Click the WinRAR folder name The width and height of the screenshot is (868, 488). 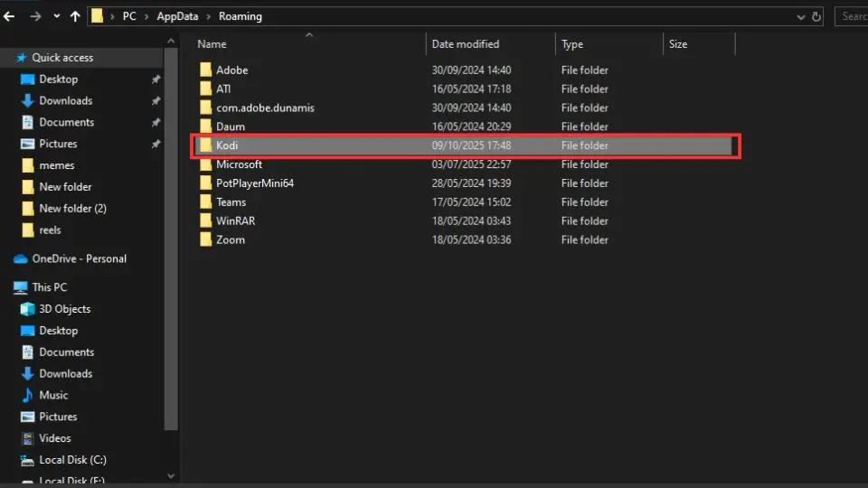(235, 221)
